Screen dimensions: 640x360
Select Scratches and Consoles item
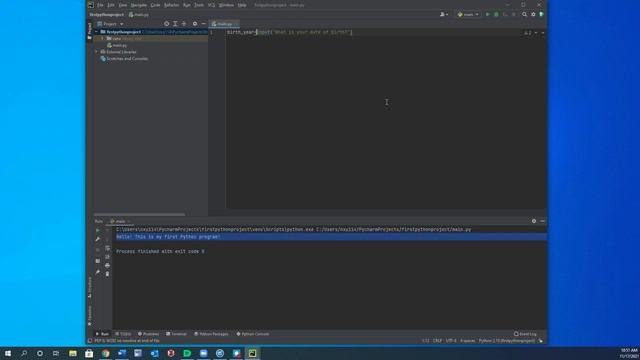coord(124,59)
